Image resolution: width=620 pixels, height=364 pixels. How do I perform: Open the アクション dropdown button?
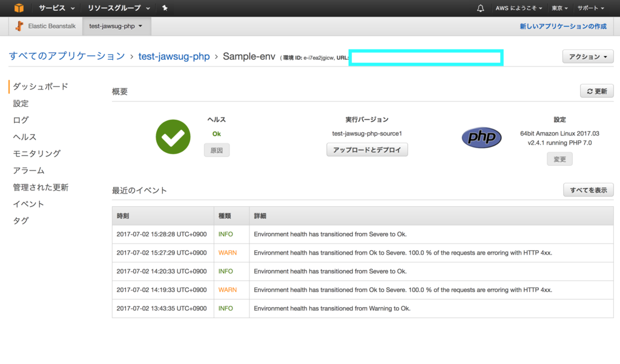click(x=588, y=56)
